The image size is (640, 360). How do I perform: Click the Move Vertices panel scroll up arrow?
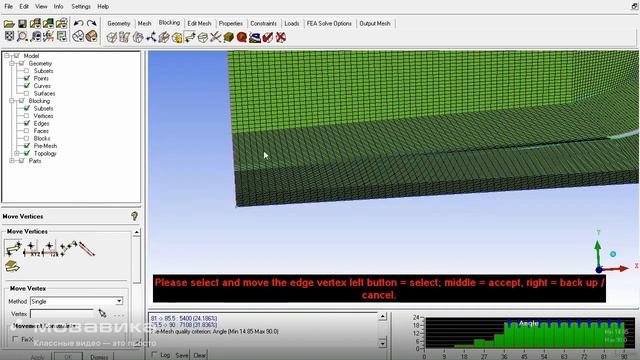(136, 233)
